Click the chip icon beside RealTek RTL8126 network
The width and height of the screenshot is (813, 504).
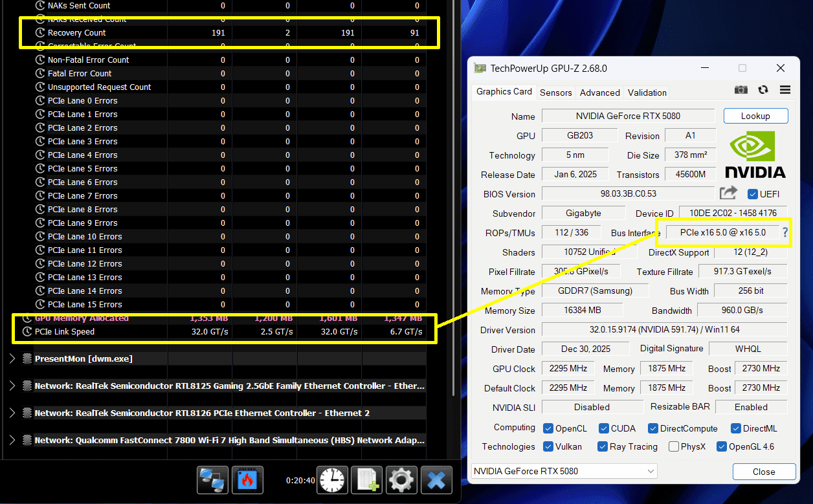[x=27, y=413]
